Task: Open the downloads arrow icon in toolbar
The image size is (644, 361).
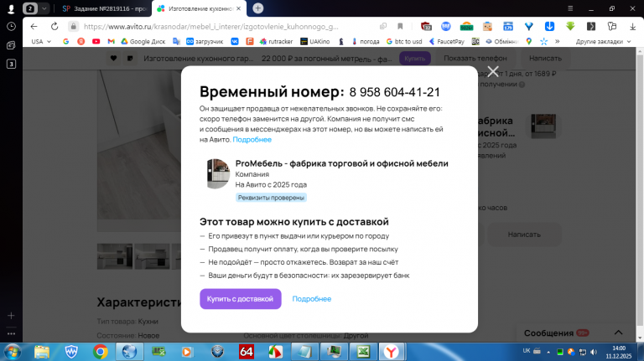Action: click(x=632, y=26)
